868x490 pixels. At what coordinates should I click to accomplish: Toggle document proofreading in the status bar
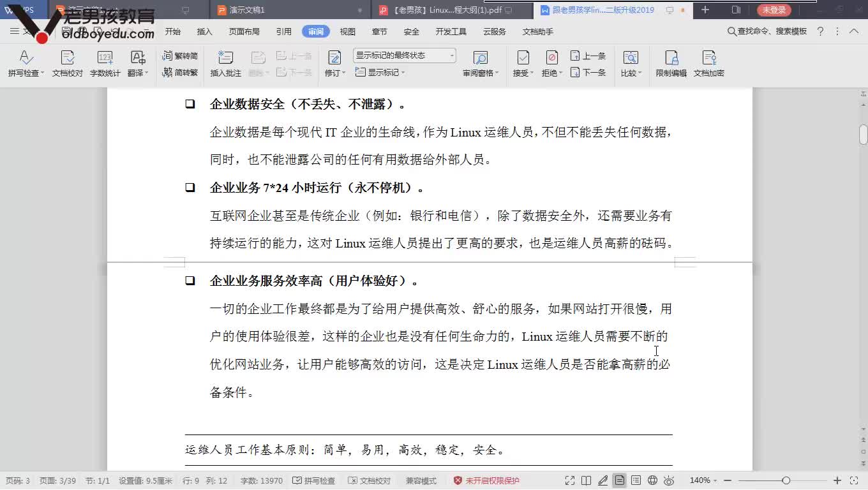[370, 481]
